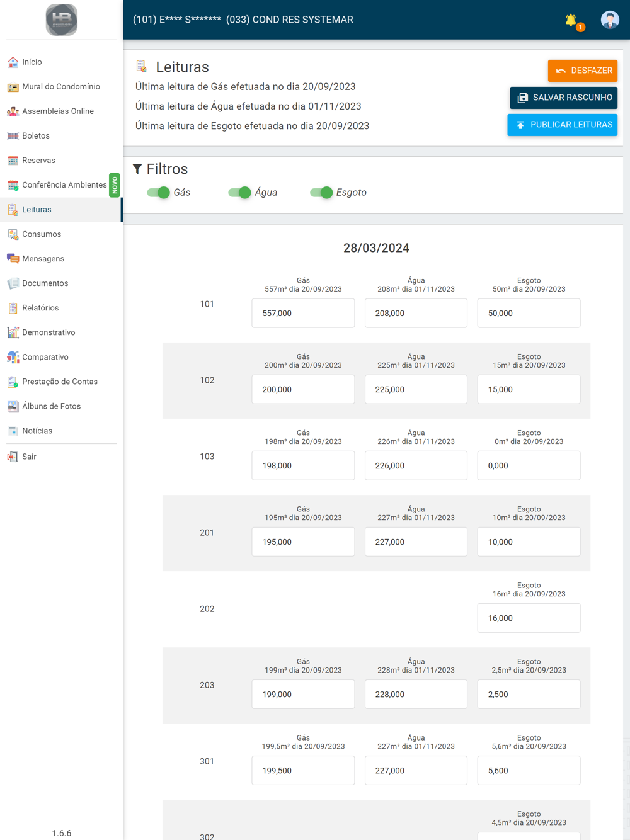Click Esgoto field for unit 301
630x840 pixels.
(x=529, y=770)
